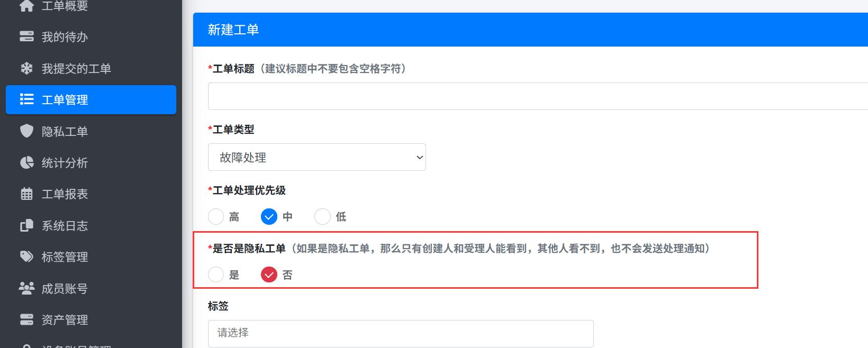Open 工单管理 in the sidebar
Image resolution: width=868 pixels, height=348 pixels.
tap(91, 99)
